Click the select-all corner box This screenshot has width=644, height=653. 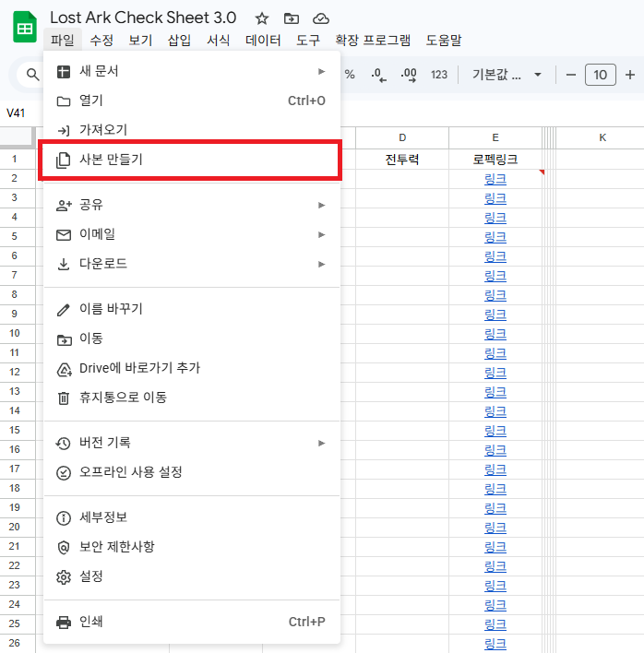pyautogui.click(x=17, y=137)
